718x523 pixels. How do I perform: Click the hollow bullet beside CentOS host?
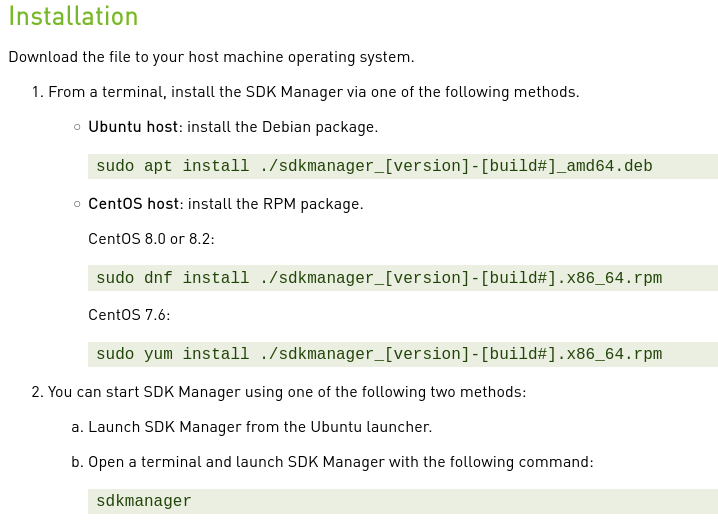77,204
